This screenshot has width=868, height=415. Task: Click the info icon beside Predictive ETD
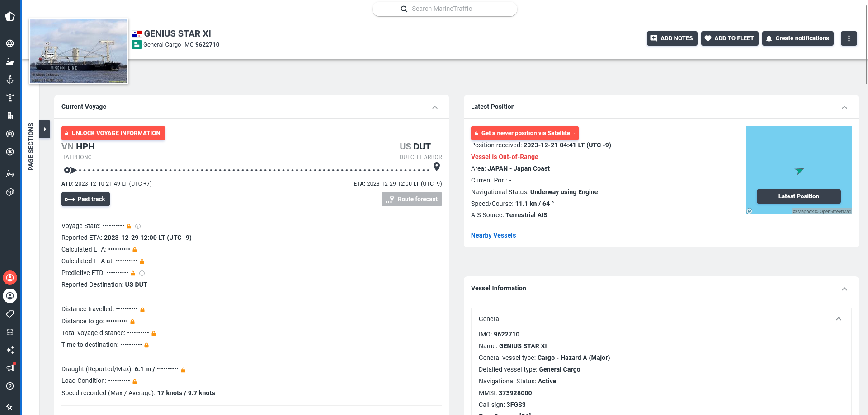(142, 273)
